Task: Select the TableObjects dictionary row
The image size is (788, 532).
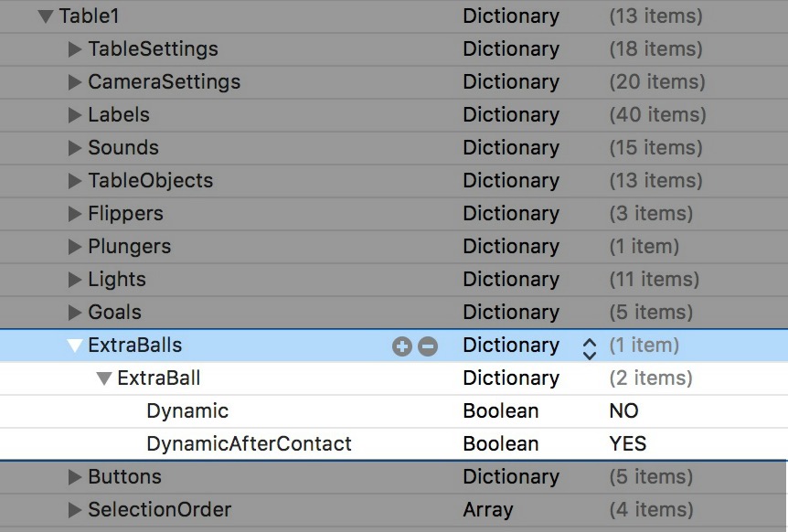Action: pos(148,180)
